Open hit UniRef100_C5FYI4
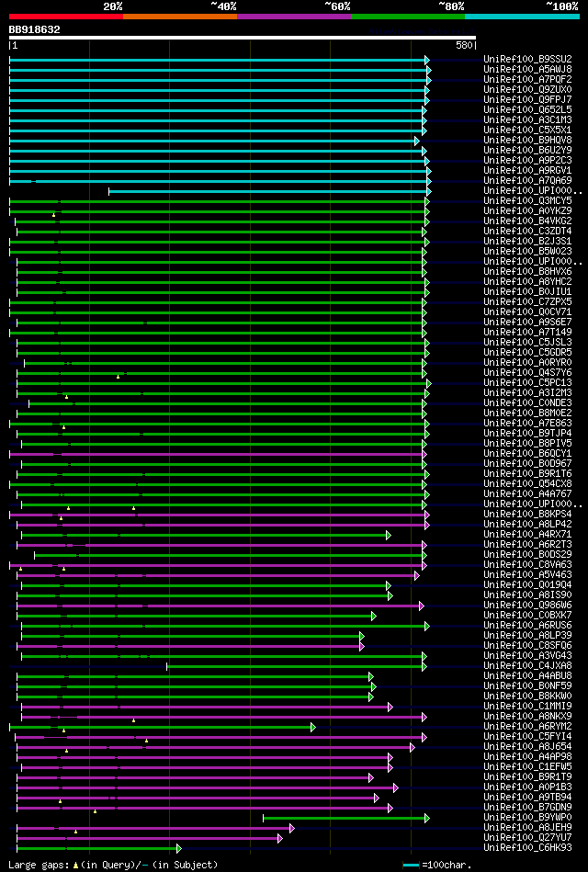 click(x=527, y=736)
